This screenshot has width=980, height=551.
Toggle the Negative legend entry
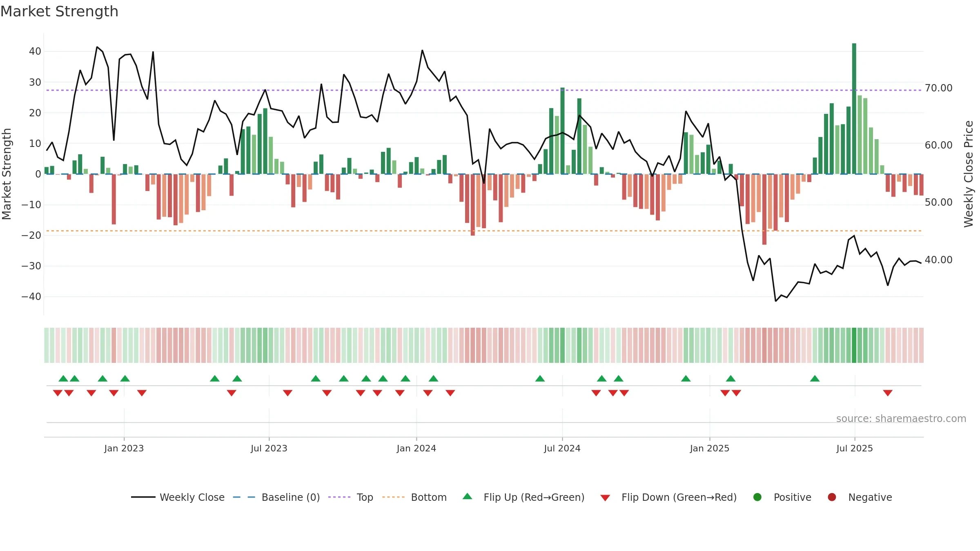point(860,497)
